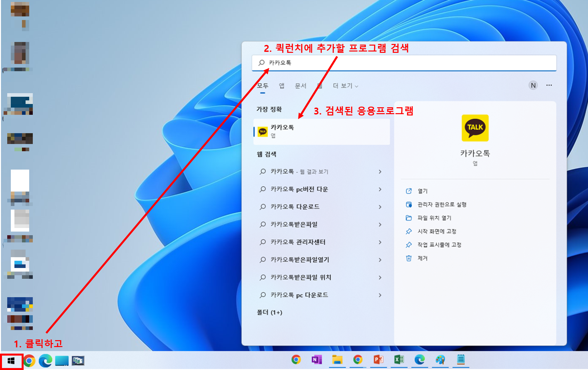Click the 파일 위치 열기 folder icon
The width and height of the screenshot is (588, 370).
409,218
